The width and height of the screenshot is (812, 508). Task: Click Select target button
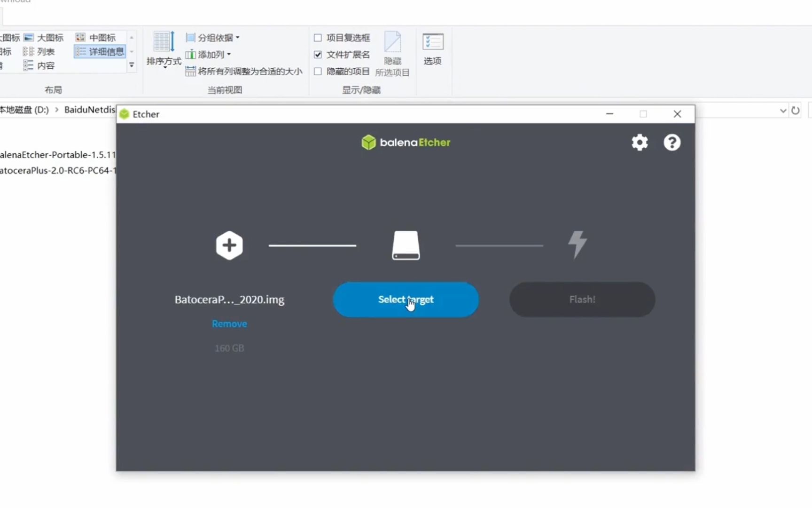coord(406,300)
